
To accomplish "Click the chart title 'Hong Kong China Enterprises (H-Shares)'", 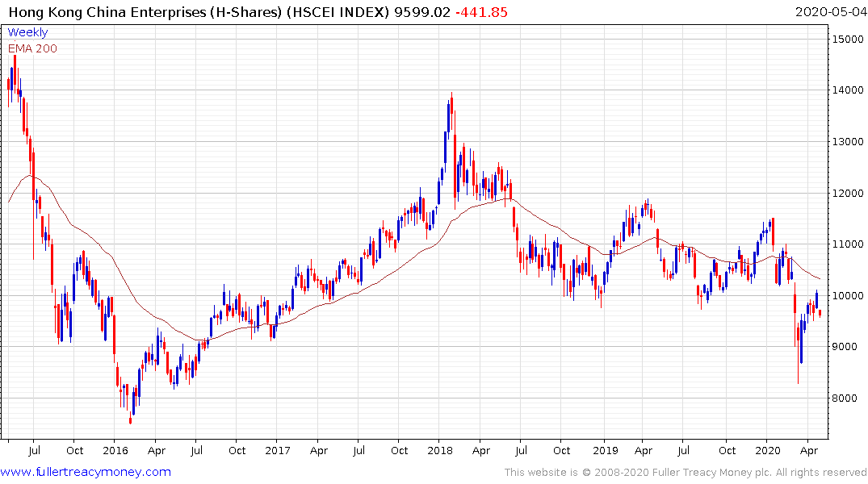I will (145, 12).
